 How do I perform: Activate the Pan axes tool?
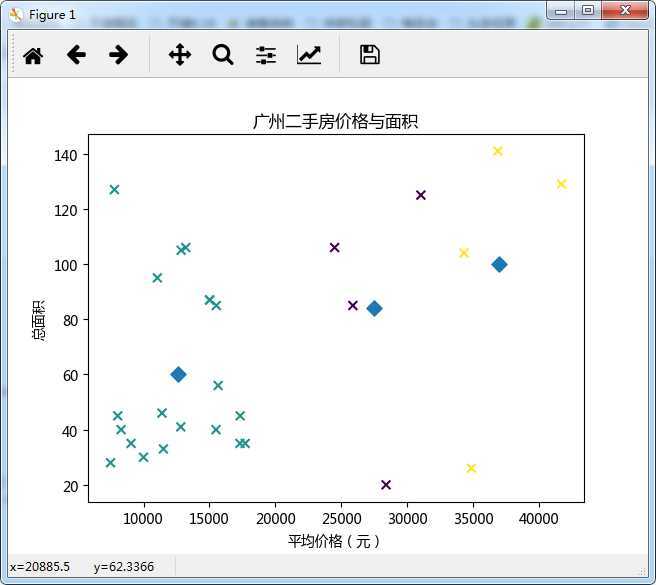click(x=180, y=55)
